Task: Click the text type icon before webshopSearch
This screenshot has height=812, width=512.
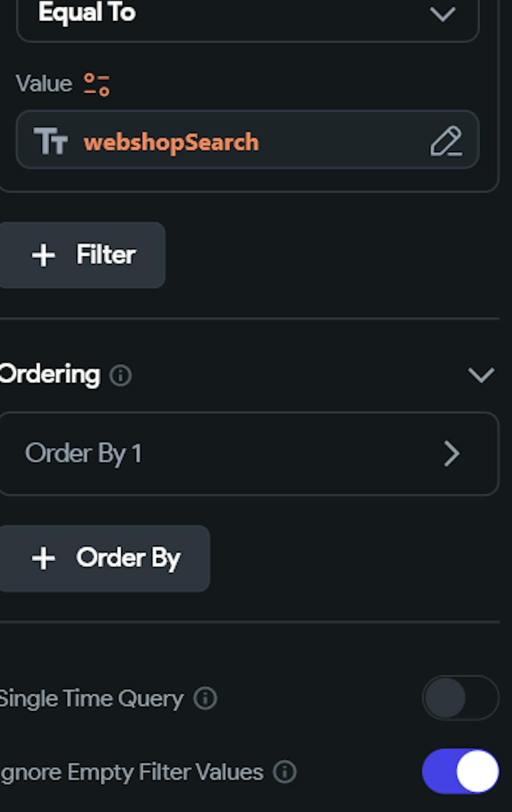Action: (x=50, y=141)
